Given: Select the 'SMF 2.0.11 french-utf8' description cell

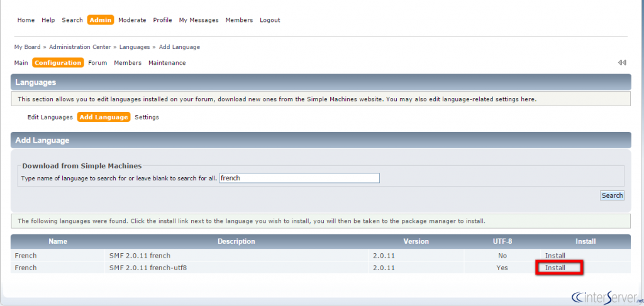Looking at the screenshot, I should coord(236,268).
